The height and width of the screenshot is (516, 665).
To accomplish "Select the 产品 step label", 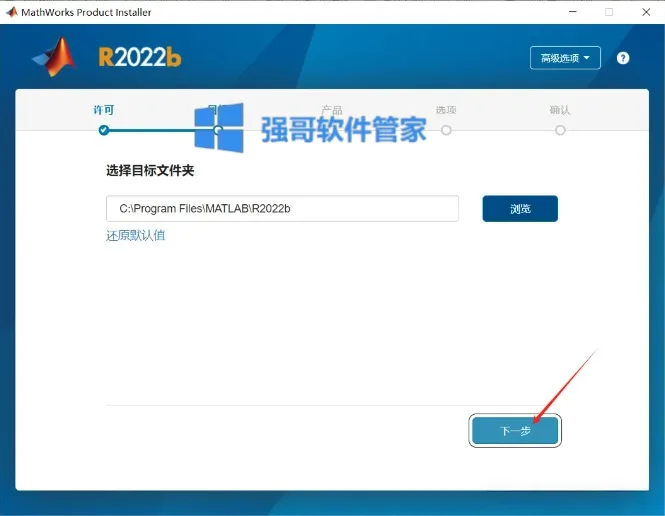I will pyautogui.click(x=332, y=110).
